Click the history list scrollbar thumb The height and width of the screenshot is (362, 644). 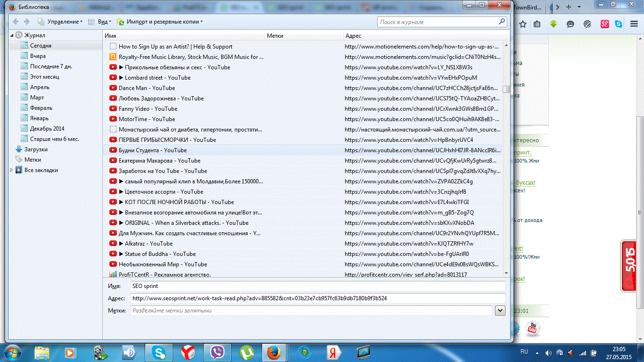506,89
